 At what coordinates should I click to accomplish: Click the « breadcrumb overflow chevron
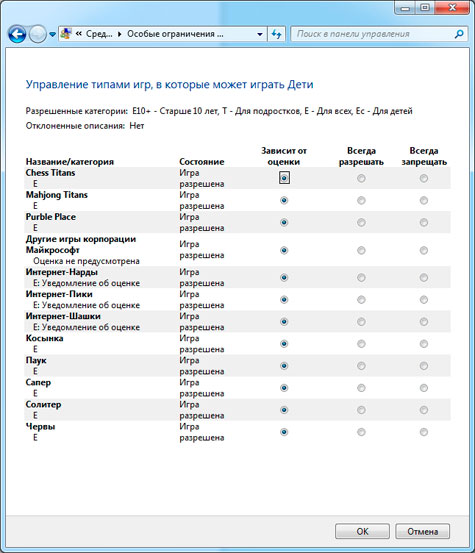[78, 34]
